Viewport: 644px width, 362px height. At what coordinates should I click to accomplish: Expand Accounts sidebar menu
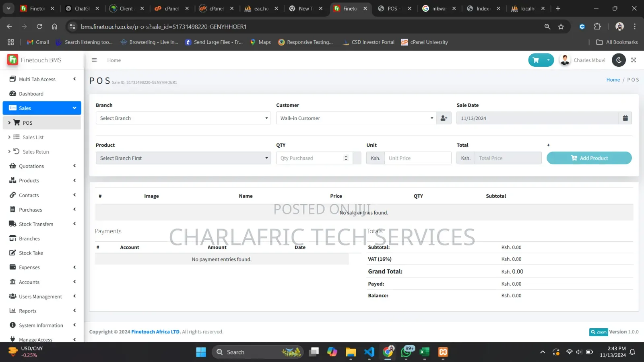42,282
